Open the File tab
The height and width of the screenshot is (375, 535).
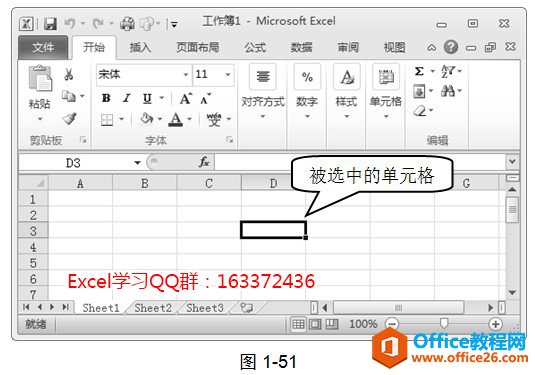[43, 47]
